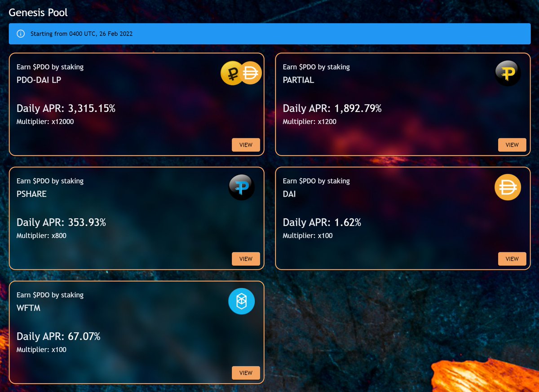This screenshot has width=539, height=392.
Task: Click 'Multiplier: x1200' text
Action: 309,122
